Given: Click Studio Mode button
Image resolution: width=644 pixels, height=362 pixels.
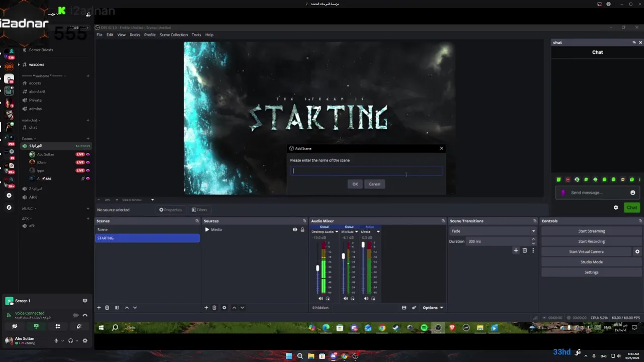Looking at the screenshot, I should [x=592, y=262].
